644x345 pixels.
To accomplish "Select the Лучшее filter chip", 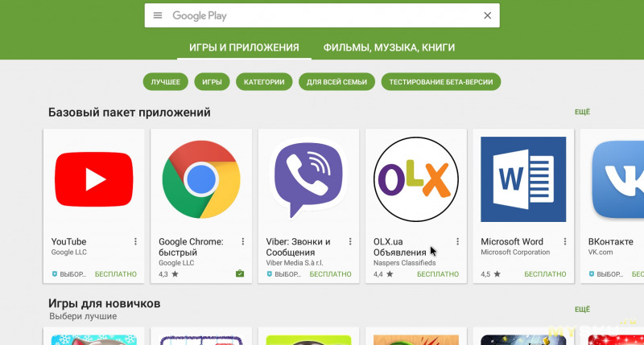I will (x=166, y=81).
